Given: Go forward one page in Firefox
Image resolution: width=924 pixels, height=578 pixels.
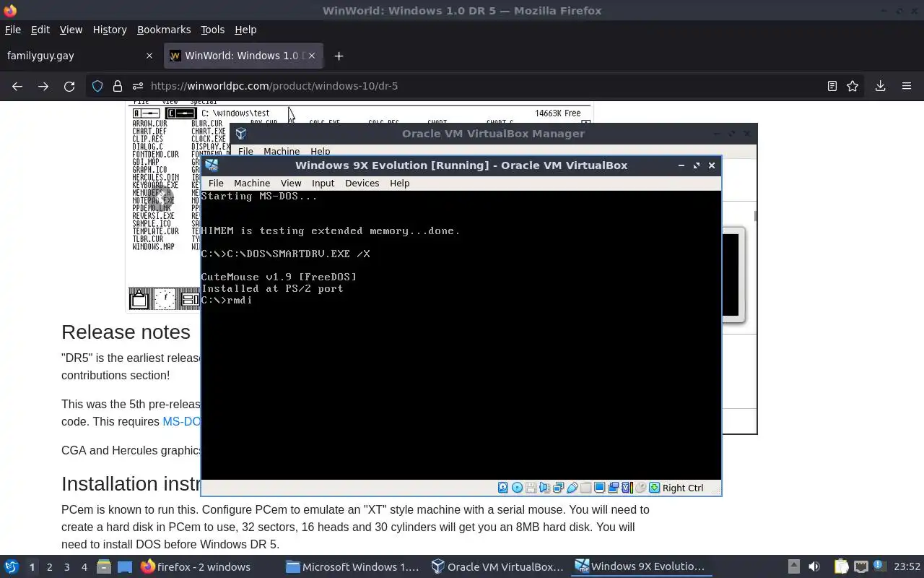Looking at the screenshot, I should (43, 86).
